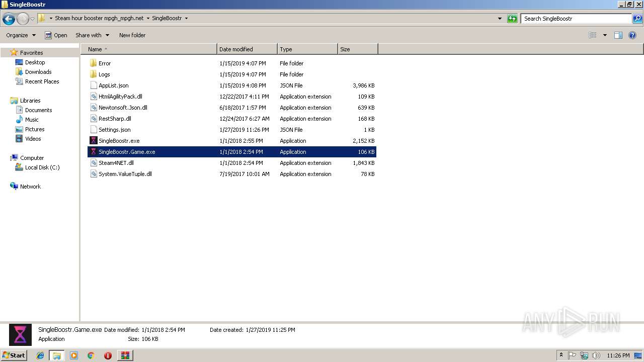Sort by the Type column header
This screenshot has width=644, height=362.
307,49
